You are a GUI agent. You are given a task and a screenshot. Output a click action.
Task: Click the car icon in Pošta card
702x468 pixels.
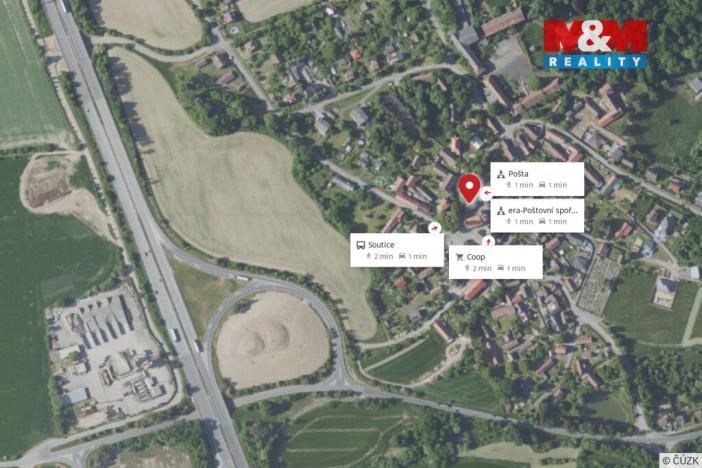(x=542, y=185)
